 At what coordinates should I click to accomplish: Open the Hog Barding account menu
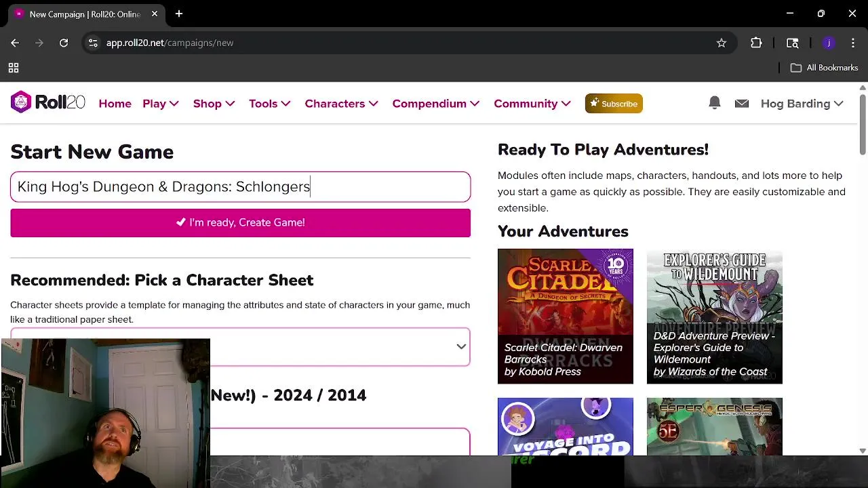click(802, 104)
